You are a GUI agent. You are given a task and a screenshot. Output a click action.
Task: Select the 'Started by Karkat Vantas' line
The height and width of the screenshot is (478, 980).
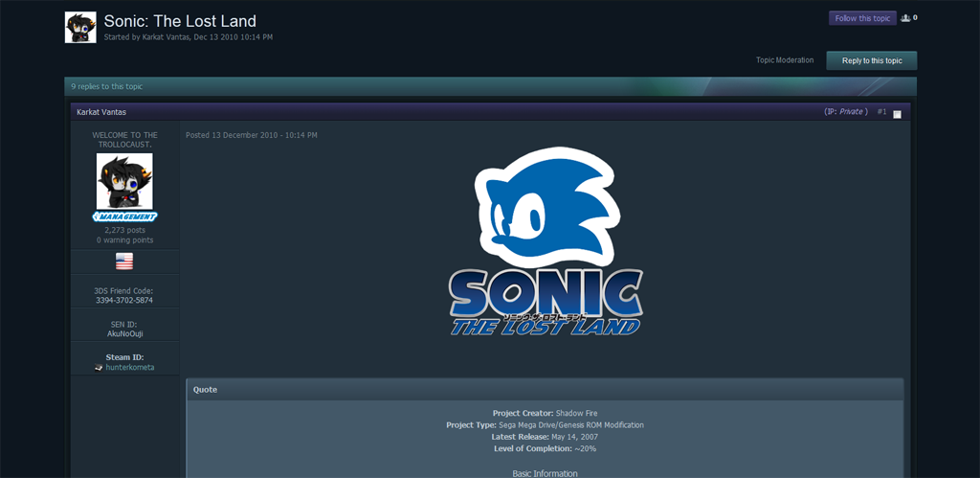coord(189,37)
